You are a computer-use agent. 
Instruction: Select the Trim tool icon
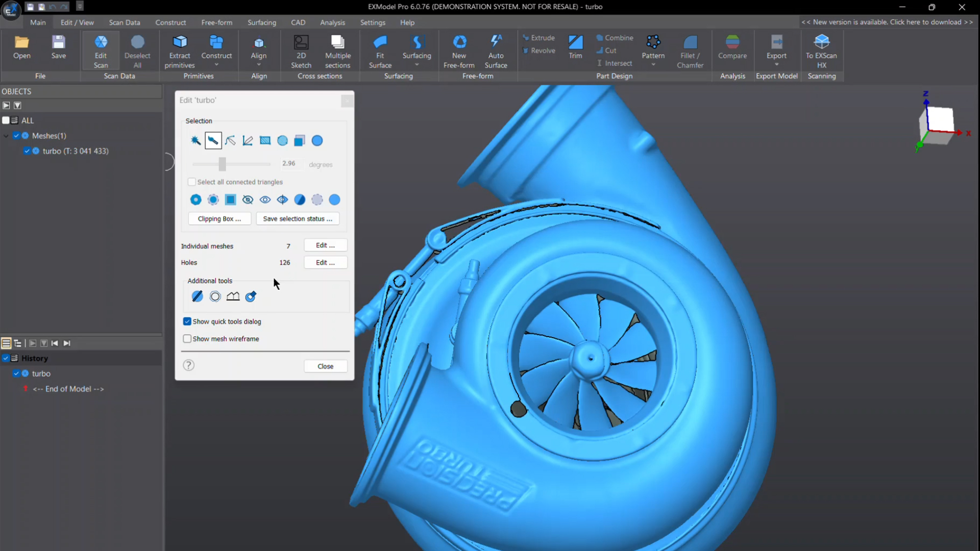575,42
